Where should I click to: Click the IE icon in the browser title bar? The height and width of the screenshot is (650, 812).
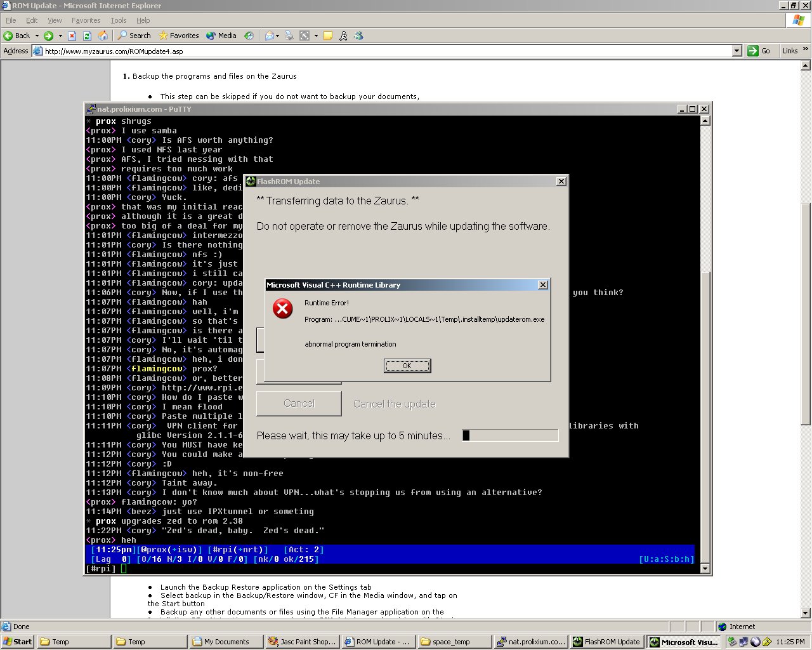6,6
